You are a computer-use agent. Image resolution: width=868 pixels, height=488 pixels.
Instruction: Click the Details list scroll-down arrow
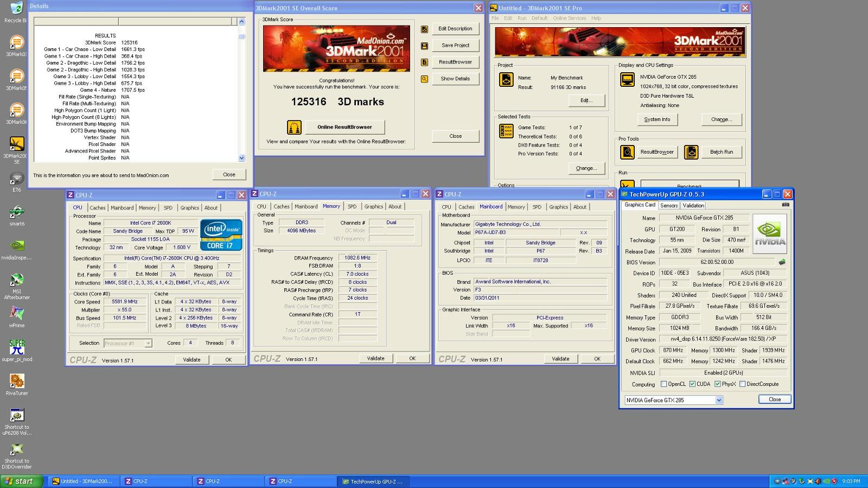coord(241,158)
